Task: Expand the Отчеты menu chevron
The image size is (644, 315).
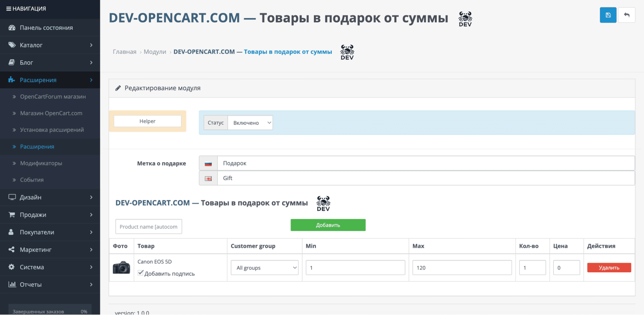Action: [x=91, y=284]
